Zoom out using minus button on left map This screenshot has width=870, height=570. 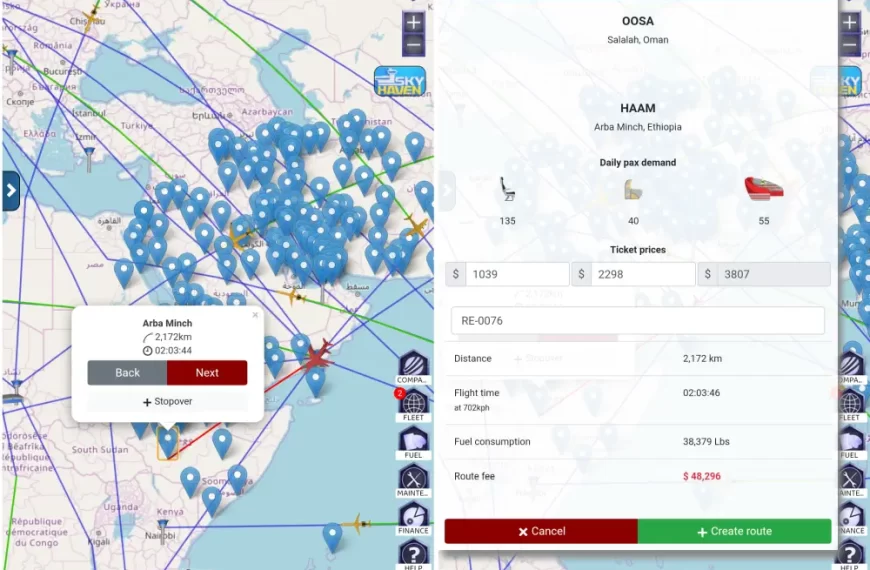(x=413, y=45)
